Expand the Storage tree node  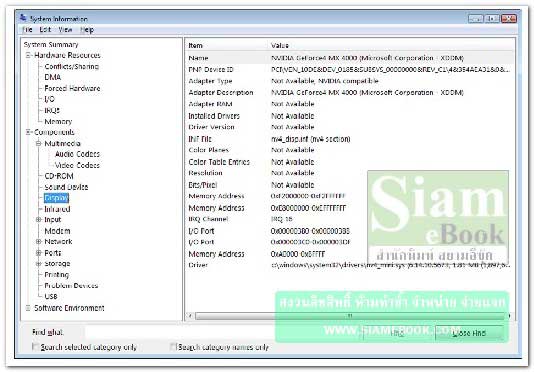coord(39,264)
